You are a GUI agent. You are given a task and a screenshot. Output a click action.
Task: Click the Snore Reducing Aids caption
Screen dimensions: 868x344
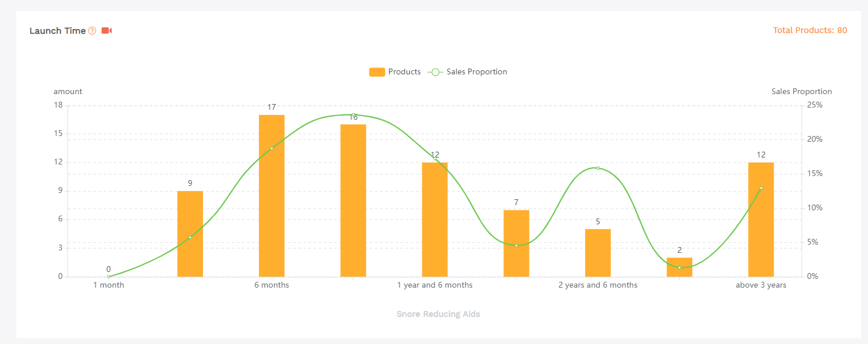click(x=438, y=314)
